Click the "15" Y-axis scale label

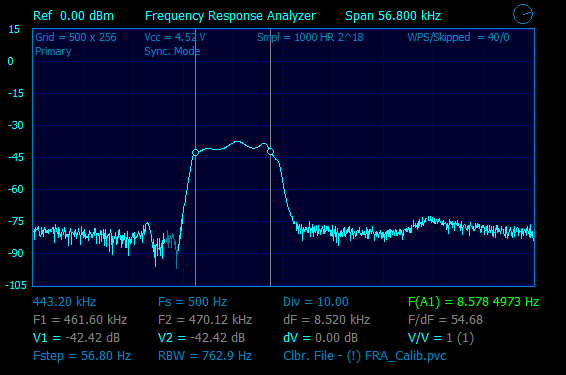click(14, 30)
